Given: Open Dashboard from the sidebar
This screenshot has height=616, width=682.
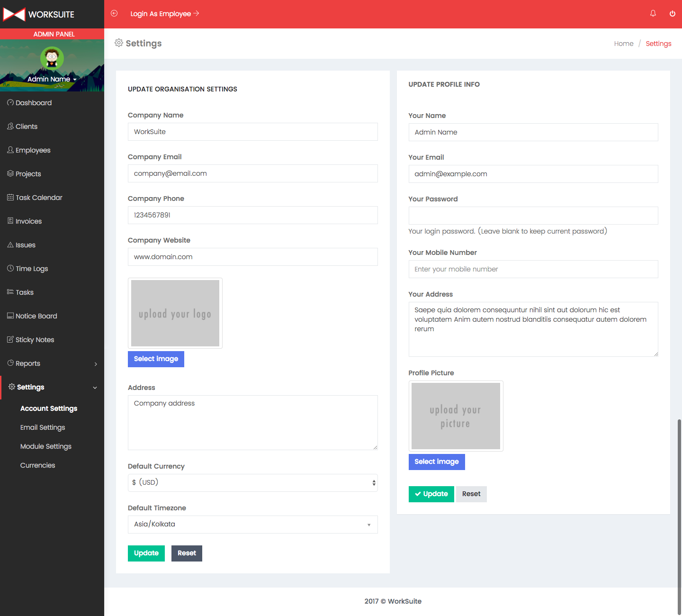Looking at the screenshot, I should click(x=33, y=103).
